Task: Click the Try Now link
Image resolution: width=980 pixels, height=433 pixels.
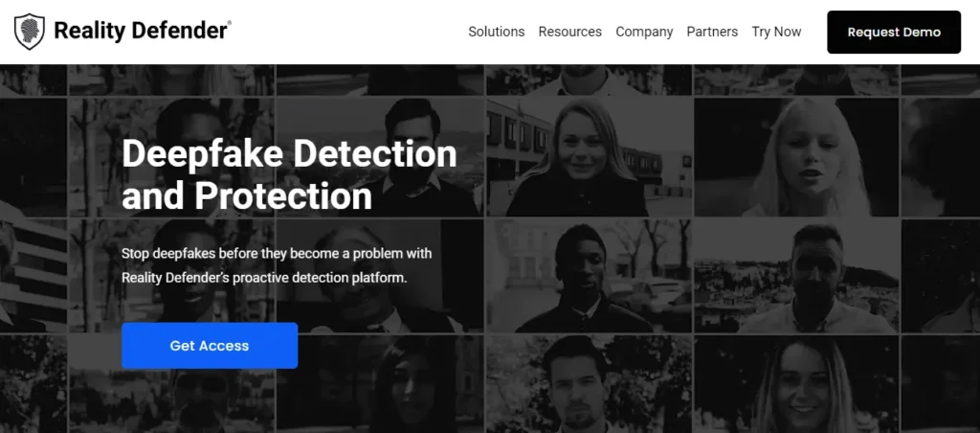Action: point(776,32)
